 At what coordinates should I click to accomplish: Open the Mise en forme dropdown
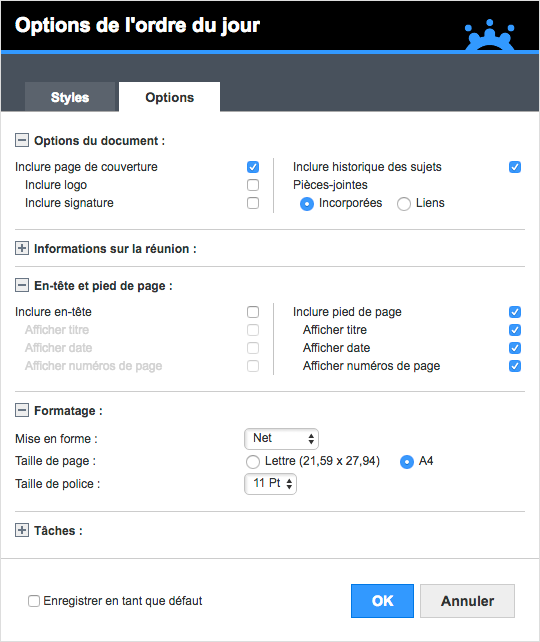(x=281, y=439)
